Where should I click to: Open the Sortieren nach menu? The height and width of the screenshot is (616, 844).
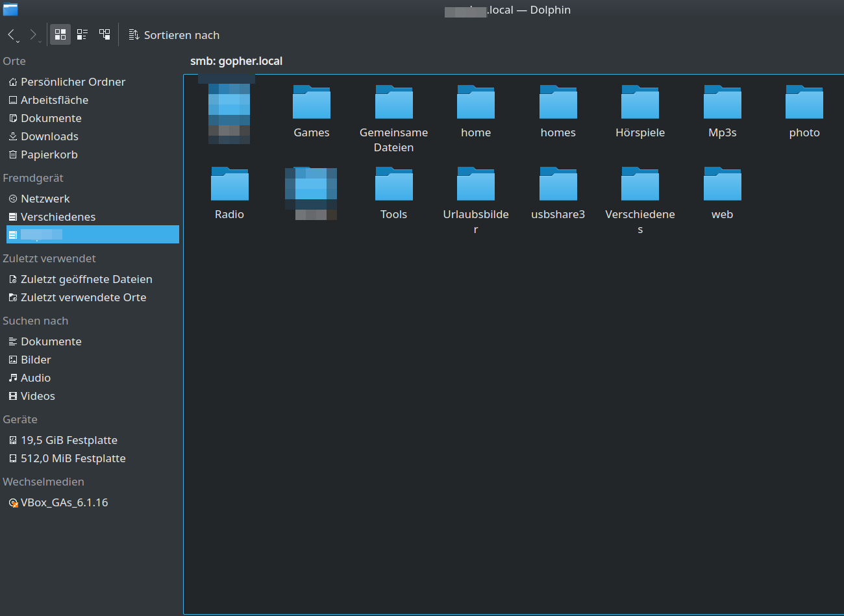[174, 35]
